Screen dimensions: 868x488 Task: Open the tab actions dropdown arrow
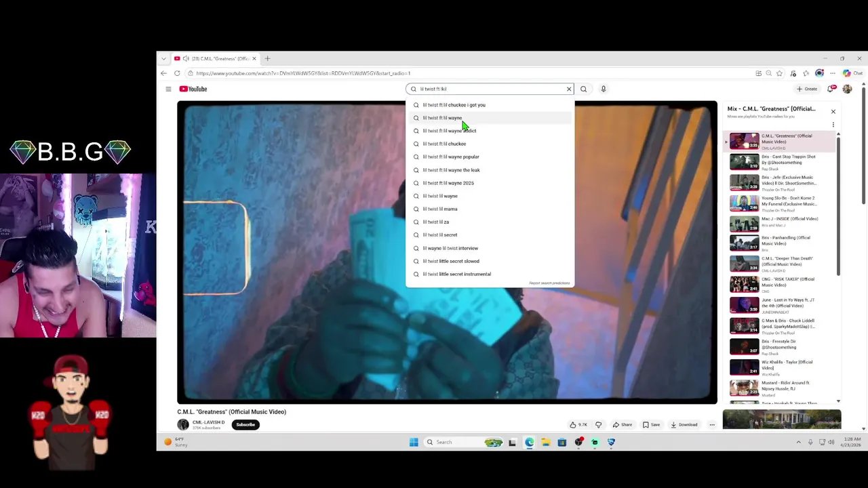[x=163, y=59]
